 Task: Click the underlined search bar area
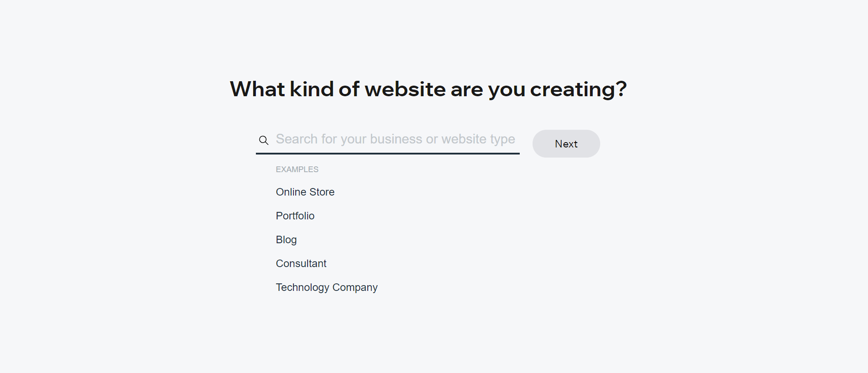click(x=387, y=140)
